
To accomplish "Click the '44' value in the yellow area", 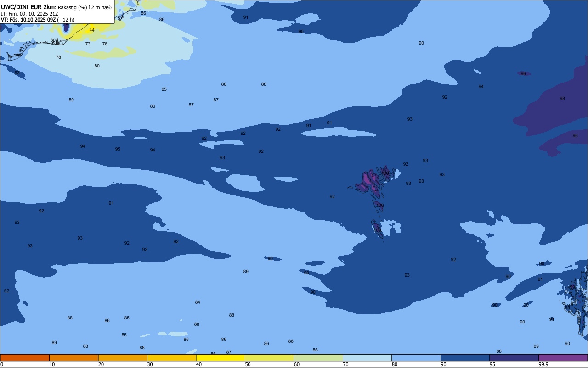I will point(92,30).
